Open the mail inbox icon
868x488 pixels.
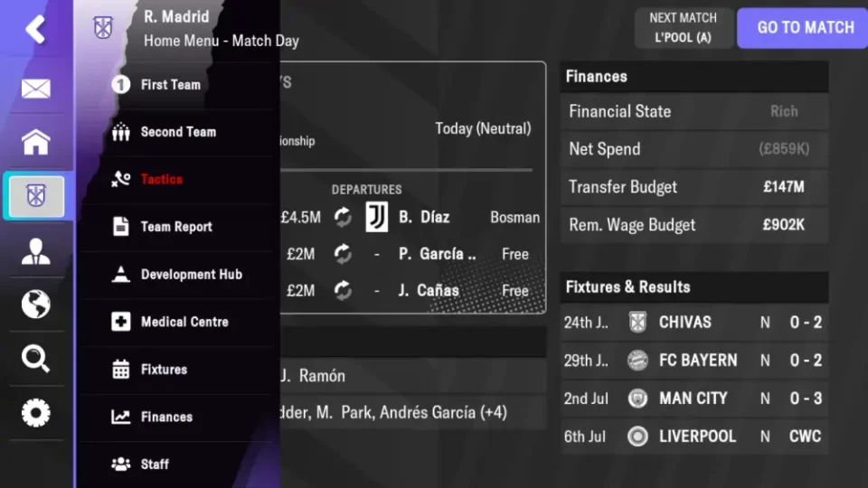(x=36, y=89)
